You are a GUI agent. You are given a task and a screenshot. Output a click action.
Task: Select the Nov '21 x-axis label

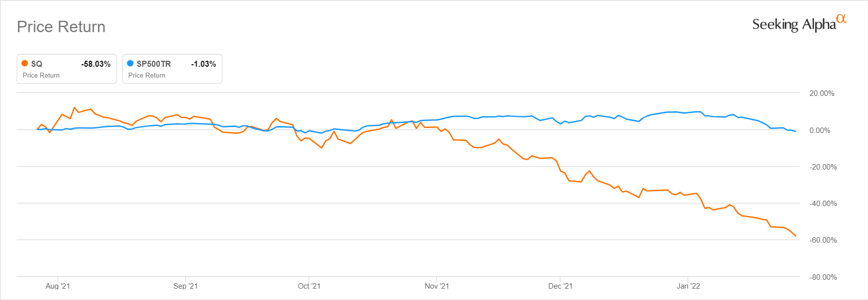(x=437, y=286)
